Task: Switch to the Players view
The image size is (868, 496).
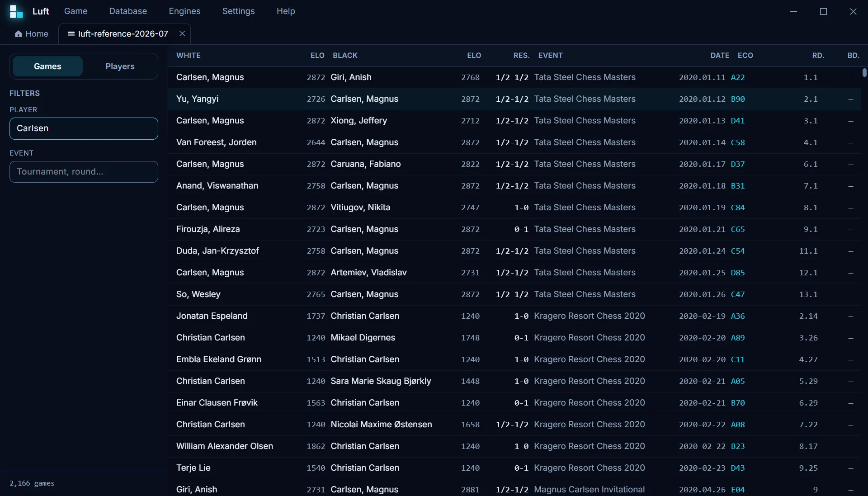Action: click(120, 66)
